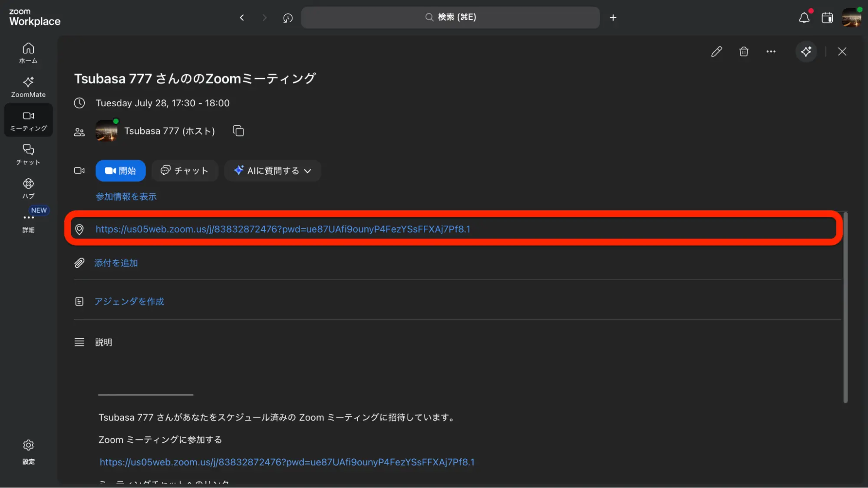868x488 pixels.
Task: Open ZoomMate in the sidebar
Action: (28, 87)
